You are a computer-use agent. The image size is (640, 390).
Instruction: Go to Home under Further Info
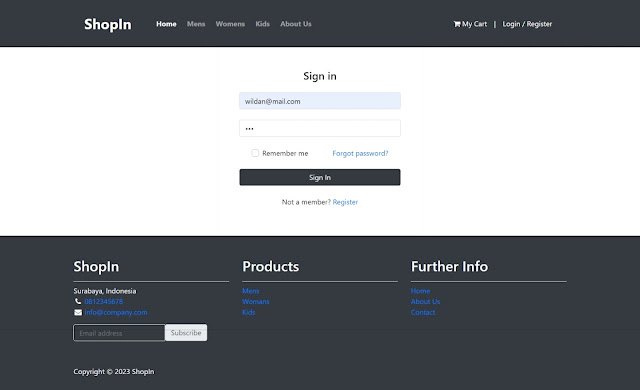pos(420,291)
